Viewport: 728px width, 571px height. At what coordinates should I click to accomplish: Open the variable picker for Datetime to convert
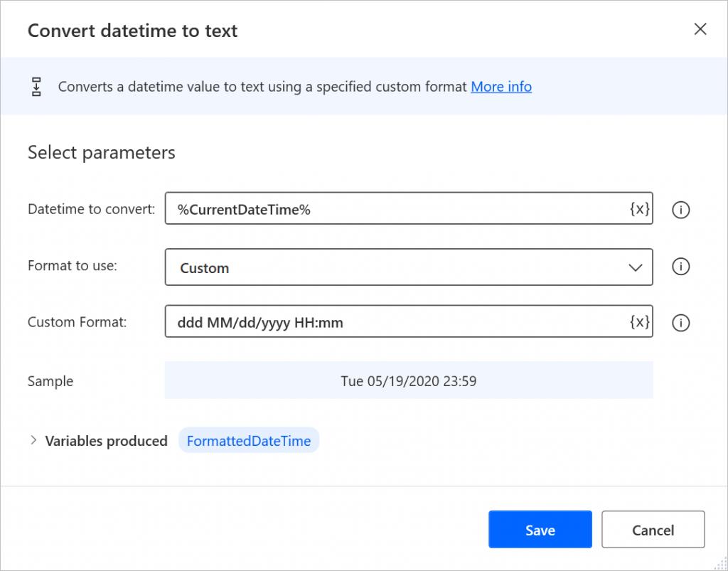coord(639,209)
